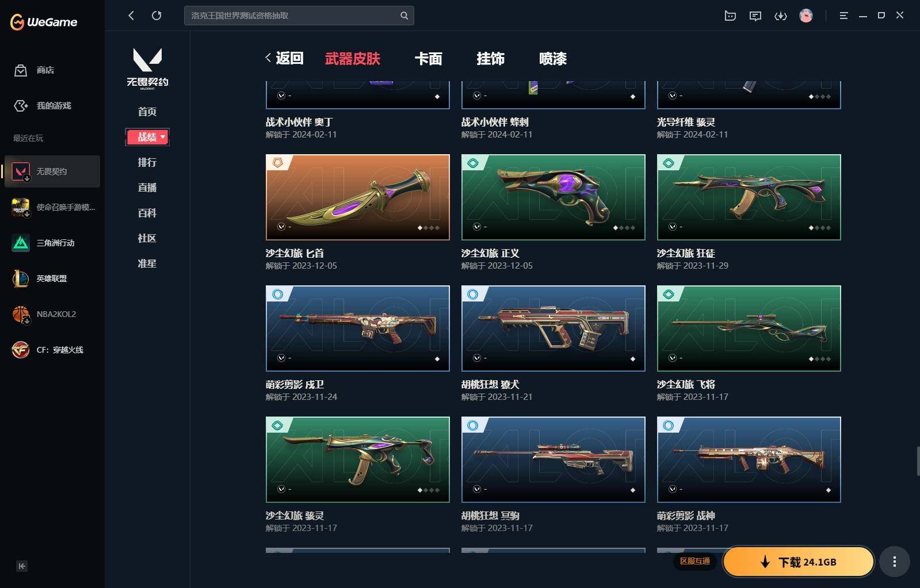Collapse the left sidebar icon
Image resolution: width=920 pixels, height=588 pixels.
point(22,566)
